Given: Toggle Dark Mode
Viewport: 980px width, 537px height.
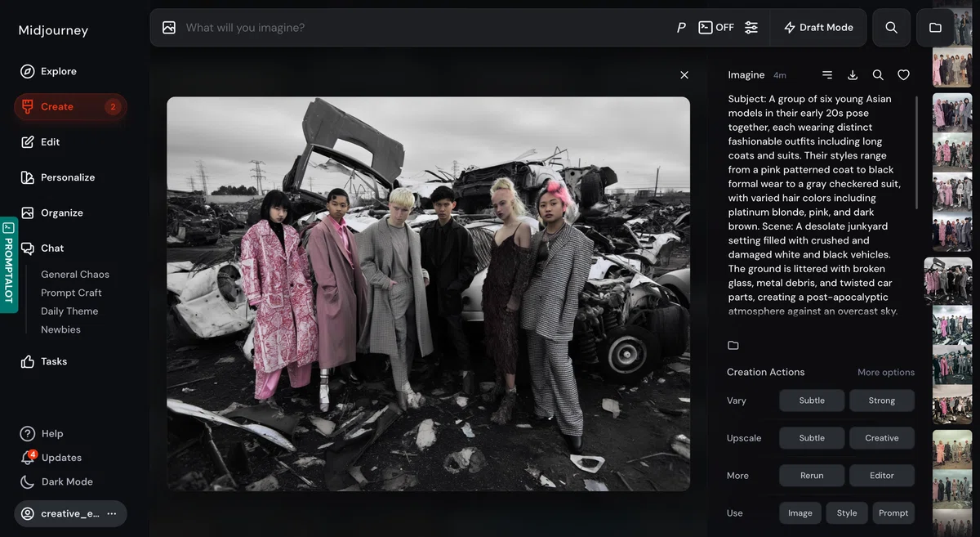Looking at the screenshot, I should pyautogui.click(x=56, y=481).
